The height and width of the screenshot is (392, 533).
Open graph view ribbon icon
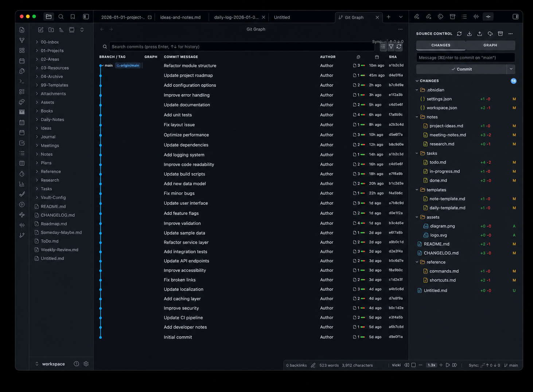22,40
